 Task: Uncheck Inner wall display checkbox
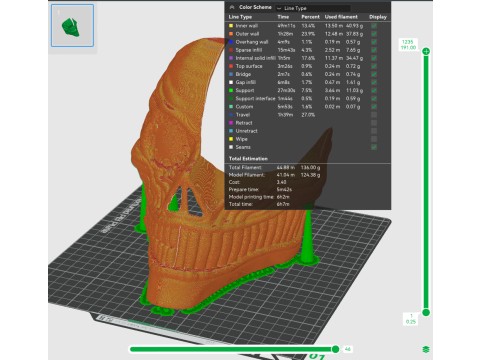coord(374,26)
